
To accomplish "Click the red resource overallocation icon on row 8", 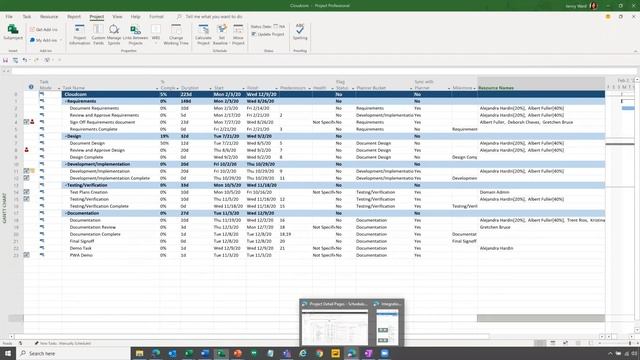I will 27,150.
